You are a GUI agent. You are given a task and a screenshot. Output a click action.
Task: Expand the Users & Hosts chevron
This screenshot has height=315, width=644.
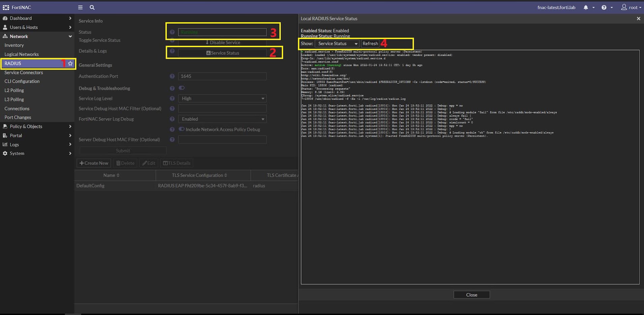coord(70,27)
